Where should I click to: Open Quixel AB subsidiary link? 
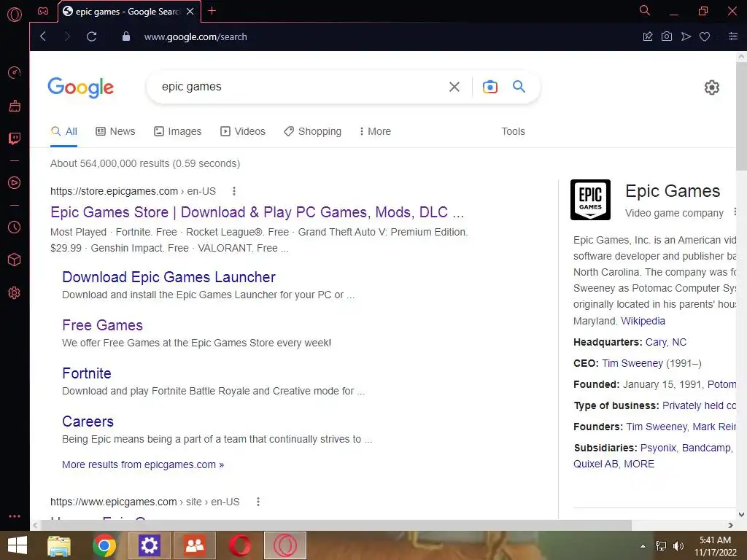(595, 464)
